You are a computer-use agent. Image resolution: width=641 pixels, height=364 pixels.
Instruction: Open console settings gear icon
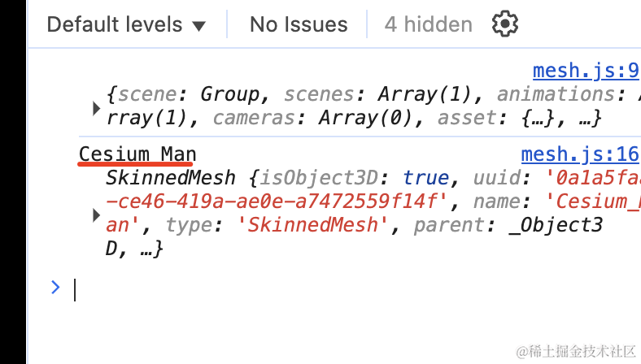tap(505, 24)
